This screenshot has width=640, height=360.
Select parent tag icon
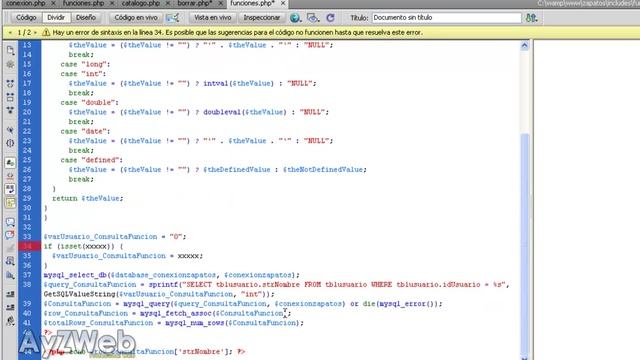[10, 130]
